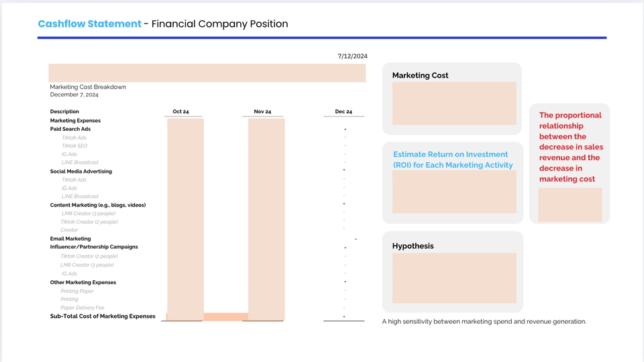Click the "Paper Delivery Fee" line item
Screen dimensions: 644x362
[x=83, y=308]
